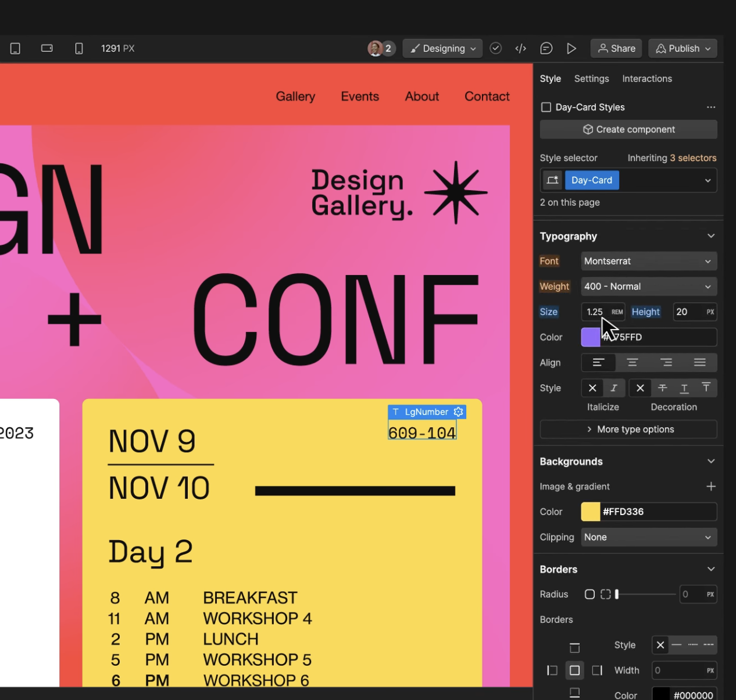Click the Create component button
Viewport: 736px width, 700px height.
pos(628,129)
